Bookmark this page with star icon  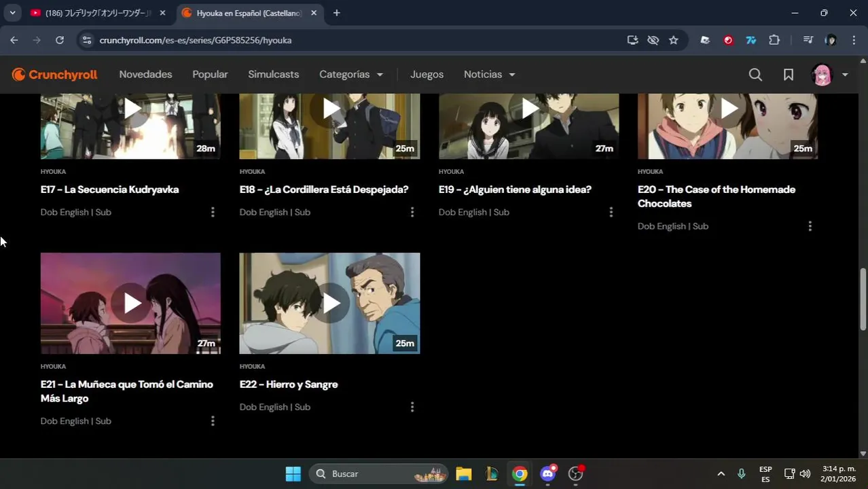pos(673,40)
